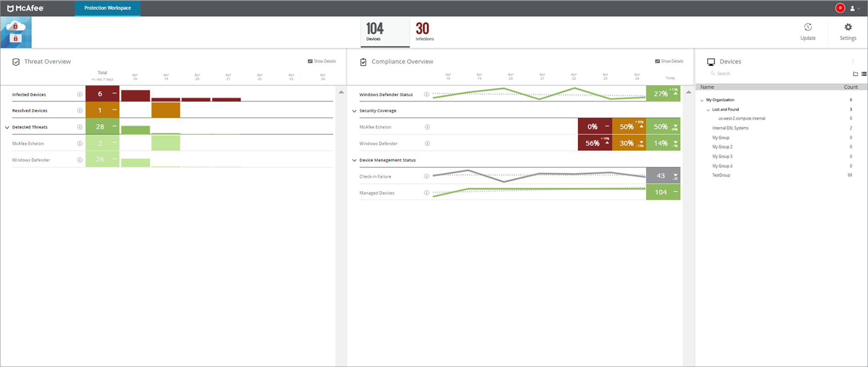
Task: Click the Devices monitor icon
Action: tap(711, 62)
